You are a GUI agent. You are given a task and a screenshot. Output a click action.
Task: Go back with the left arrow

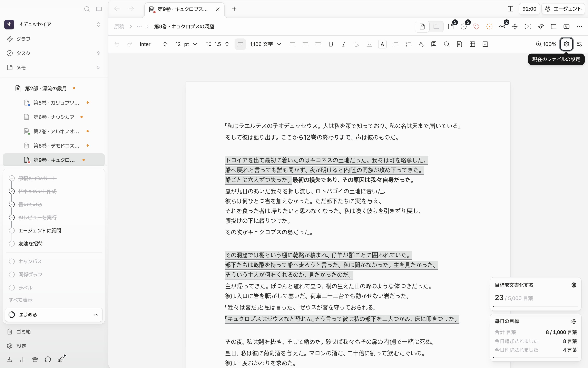click(117, 9)
